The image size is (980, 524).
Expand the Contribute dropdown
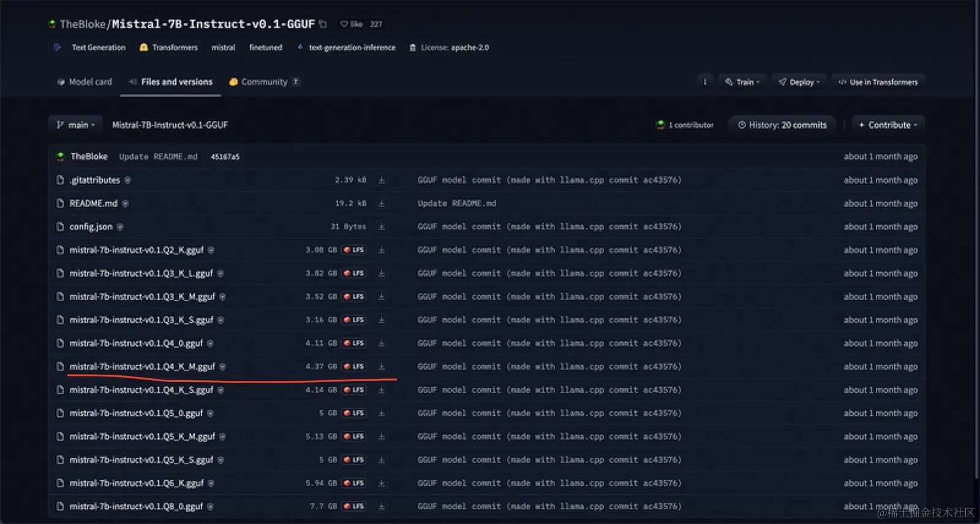point(888,125)
